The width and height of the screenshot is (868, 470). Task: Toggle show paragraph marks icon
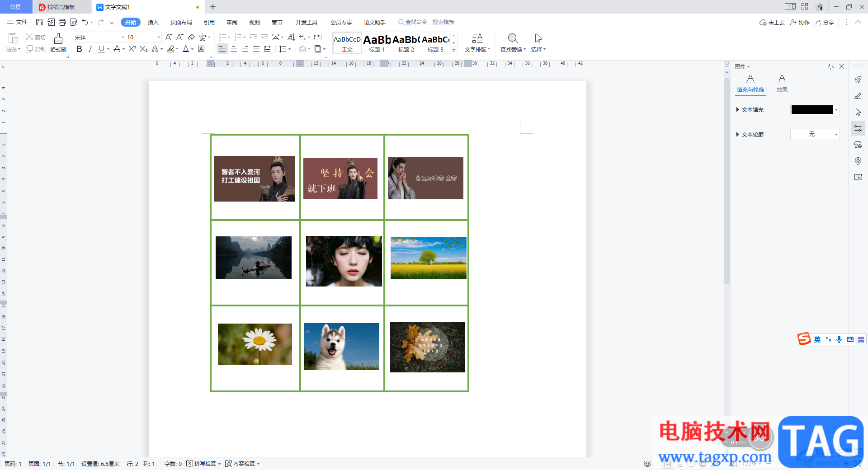(x=303, y=37)
